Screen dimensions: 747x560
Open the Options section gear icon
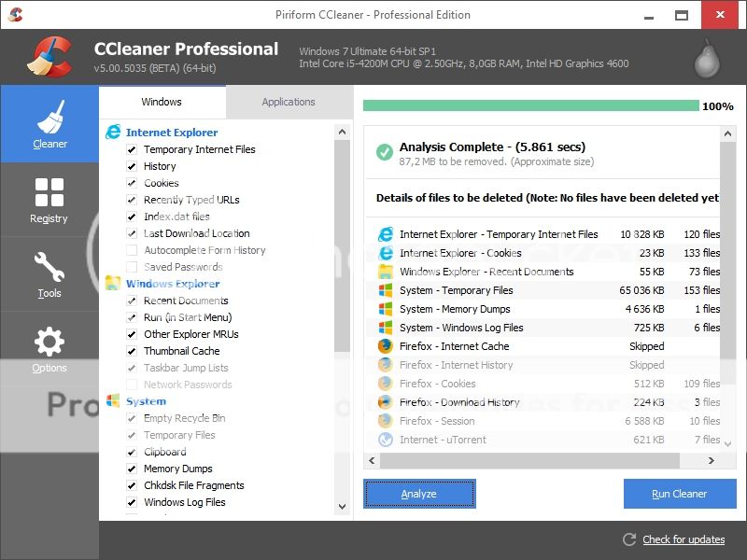click(49, 342)
